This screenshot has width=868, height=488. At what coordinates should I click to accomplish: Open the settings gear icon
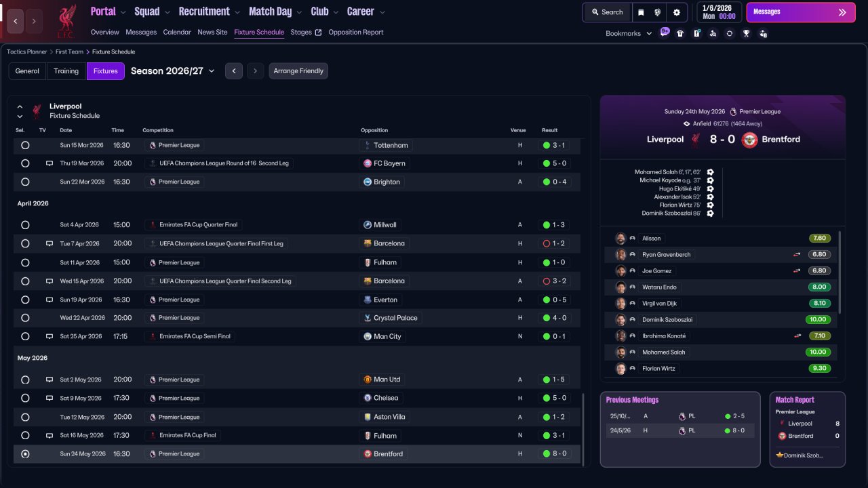tap(677, 12)
